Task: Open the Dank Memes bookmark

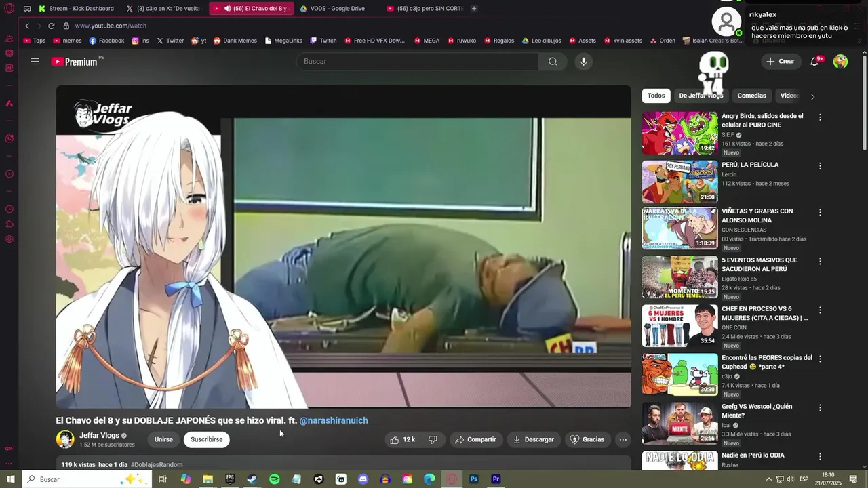Action: 235,41
